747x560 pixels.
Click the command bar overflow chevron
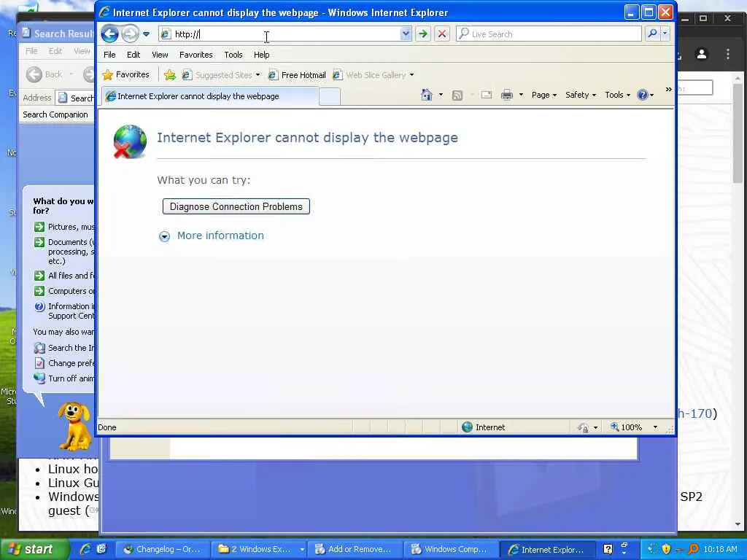668,89
